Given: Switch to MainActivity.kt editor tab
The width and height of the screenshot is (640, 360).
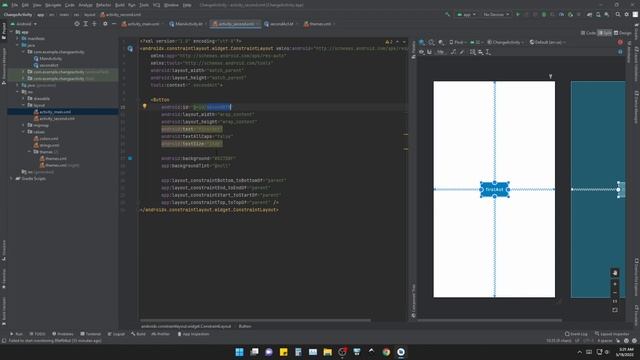Looking at the screenshot, I should pos(188,24).
